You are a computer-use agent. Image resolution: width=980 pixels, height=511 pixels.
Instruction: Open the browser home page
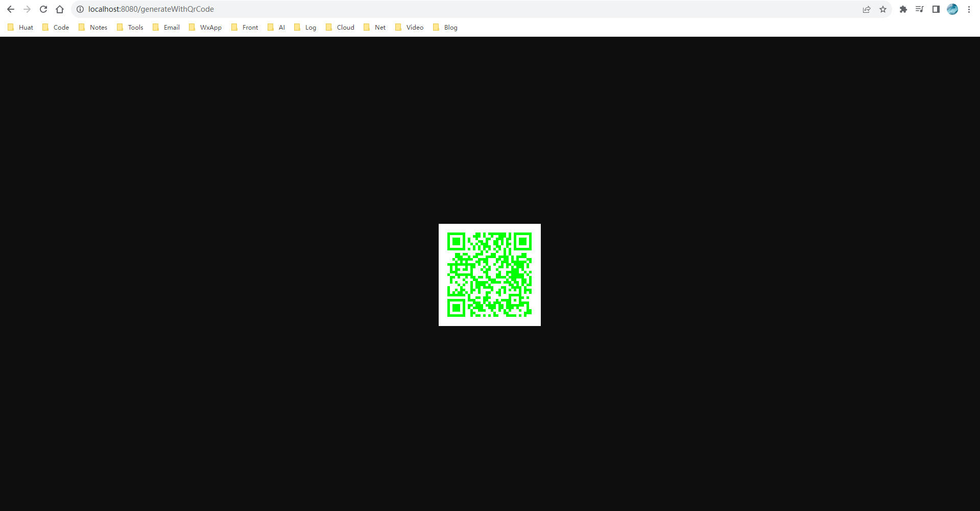pos(60,9)
